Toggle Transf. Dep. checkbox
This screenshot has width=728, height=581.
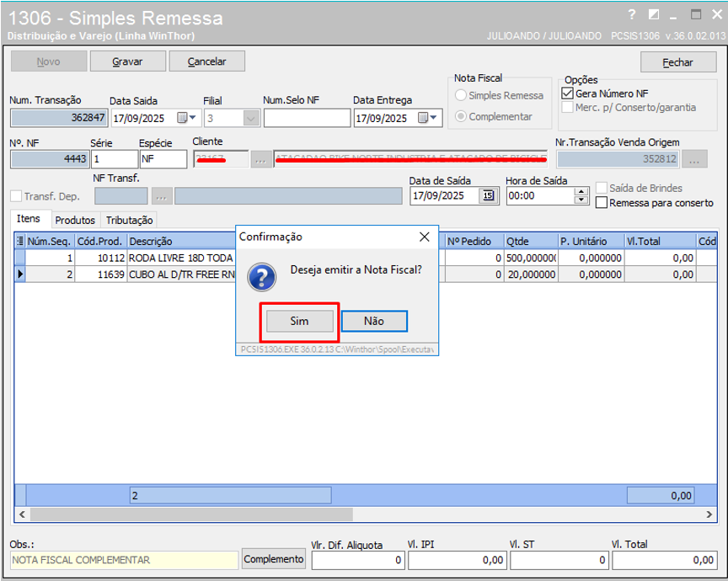point(16,196)
